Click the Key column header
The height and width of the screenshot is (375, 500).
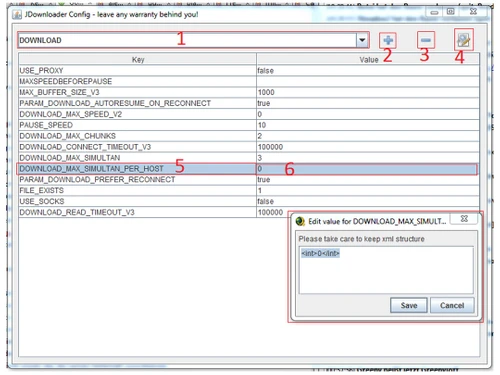point(138,59)
